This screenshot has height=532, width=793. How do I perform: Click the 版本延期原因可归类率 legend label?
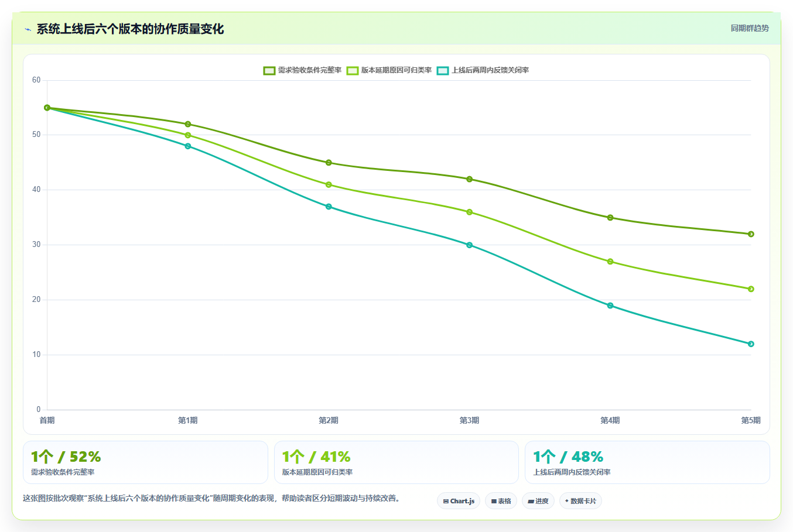point(396,70)
